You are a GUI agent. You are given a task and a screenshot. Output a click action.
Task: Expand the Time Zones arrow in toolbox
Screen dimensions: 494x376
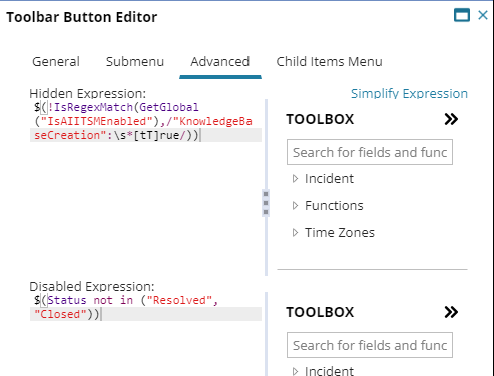pos(295,233)
